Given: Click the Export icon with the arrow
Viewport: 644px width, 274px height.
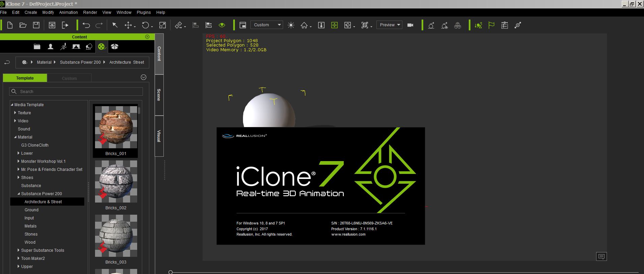Looking at the screenshot, I should click(x=65, y=25).
